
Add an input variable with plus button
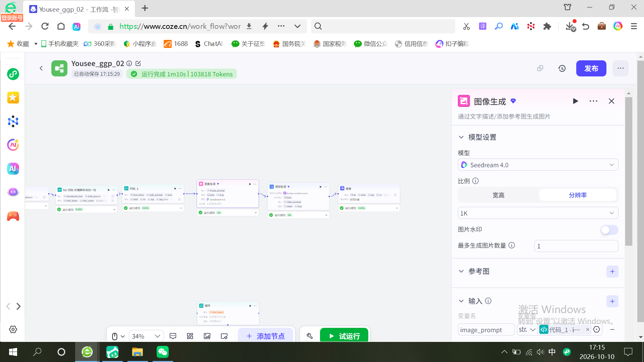coord(612,301)
